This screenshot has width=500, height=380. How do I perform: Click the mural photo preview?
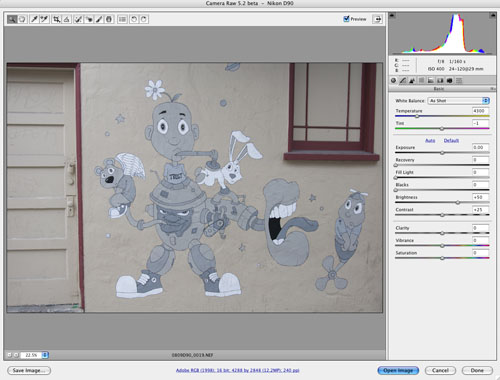pos(195,188)
